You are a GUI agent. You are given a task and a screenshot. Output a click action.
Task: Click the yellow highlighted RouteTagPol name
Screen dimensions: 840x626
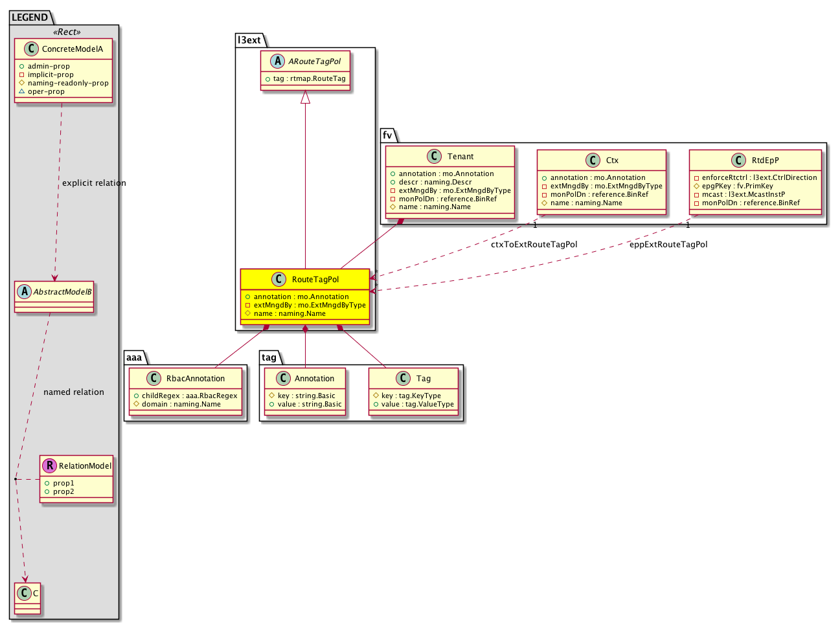pyautogui.click(x=315, y=280)
